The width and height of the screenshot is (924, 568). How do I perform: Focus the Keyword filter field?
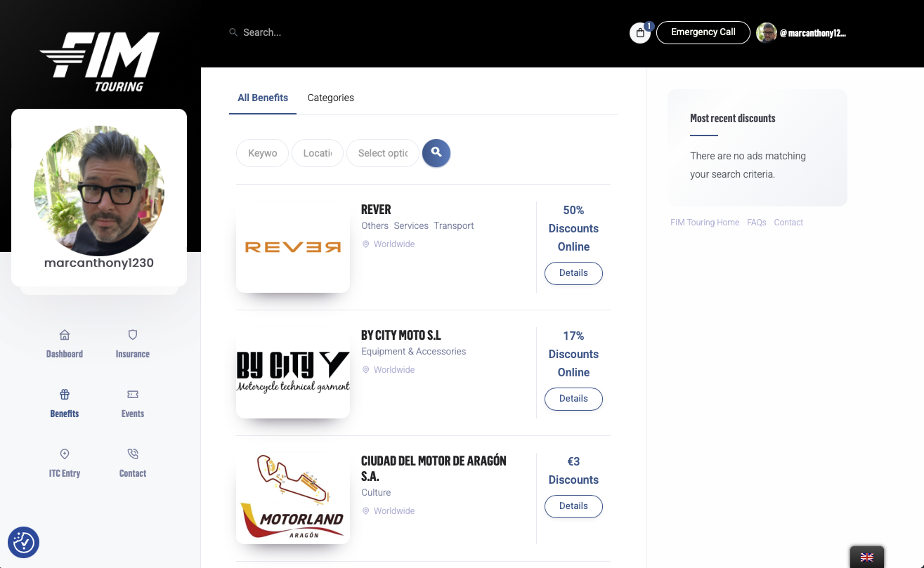tap(263, 153)
